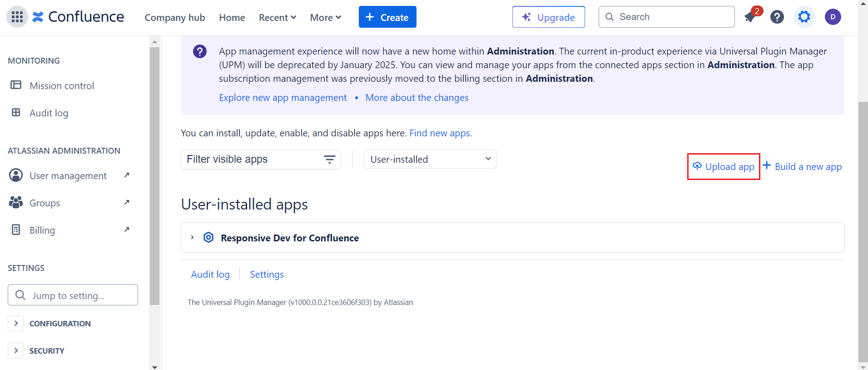Go to Home in top navigation

click(x=232, y=17)
